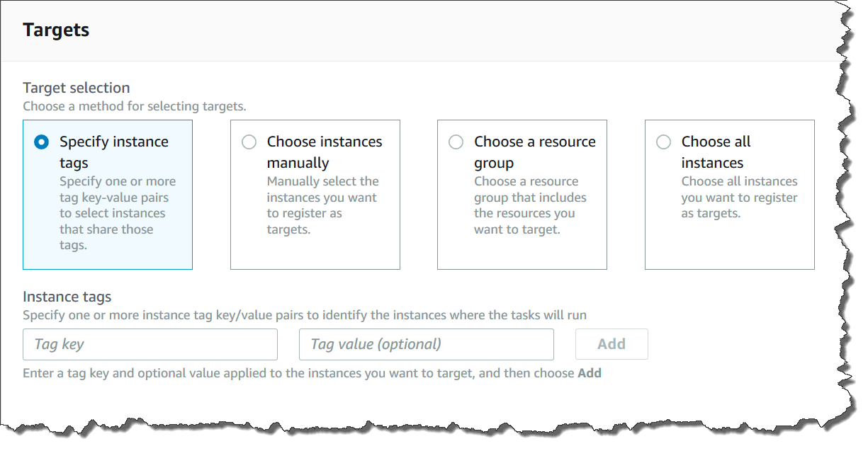The width and height of the screenshot is (868, 451).
Task: Click the Choose instances manually card
Action: (x=315, y=195)
